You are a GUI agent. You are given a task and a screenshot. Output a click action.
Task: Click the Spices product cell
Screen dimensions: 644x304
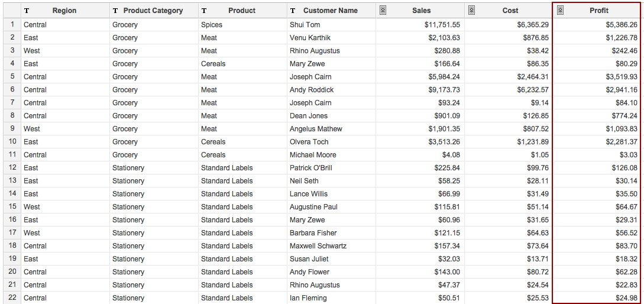(212, 25)
